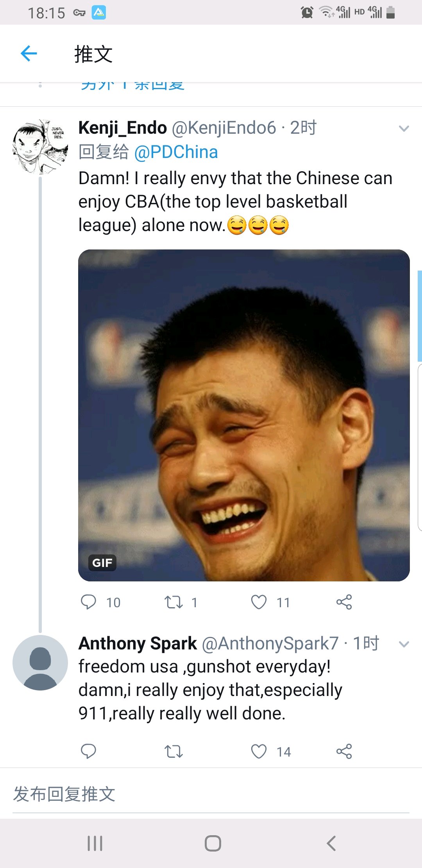Image resolution: width=422 pixels, height=868 pixels.
Task: Retweet Anthony Spark's tweet
Action: tap(173, 751)
